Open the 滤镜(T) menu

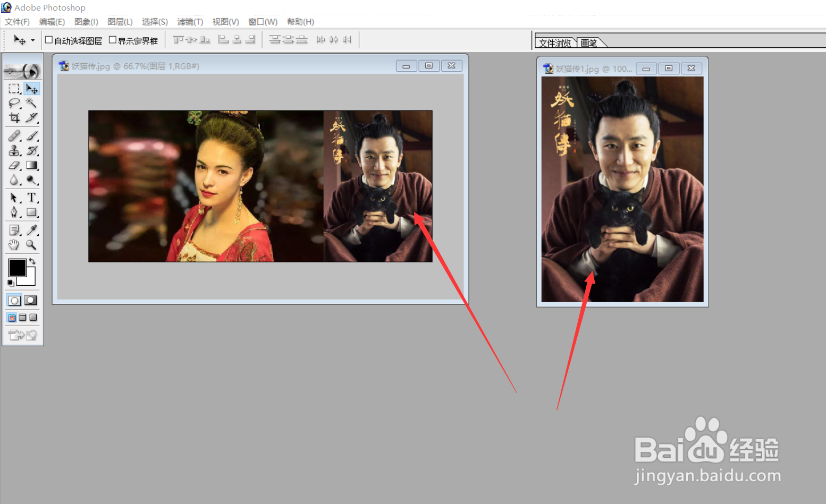tap(190, 22)
